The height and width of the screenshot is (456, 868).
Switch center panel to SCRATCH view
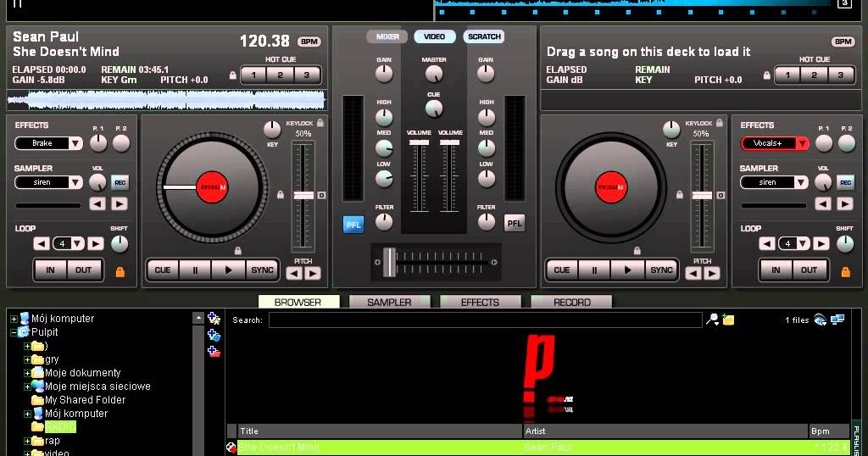click(x=484, y=36)
